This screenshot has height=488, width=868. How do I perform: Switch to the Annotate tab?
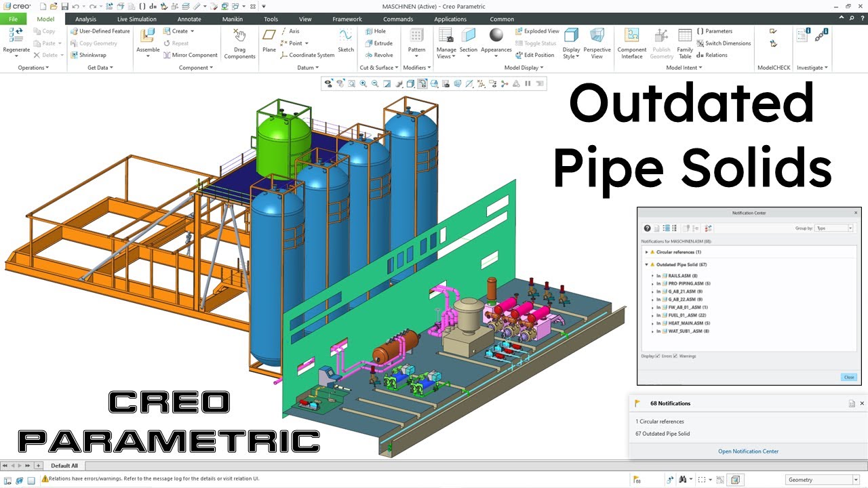coord(189,19)
